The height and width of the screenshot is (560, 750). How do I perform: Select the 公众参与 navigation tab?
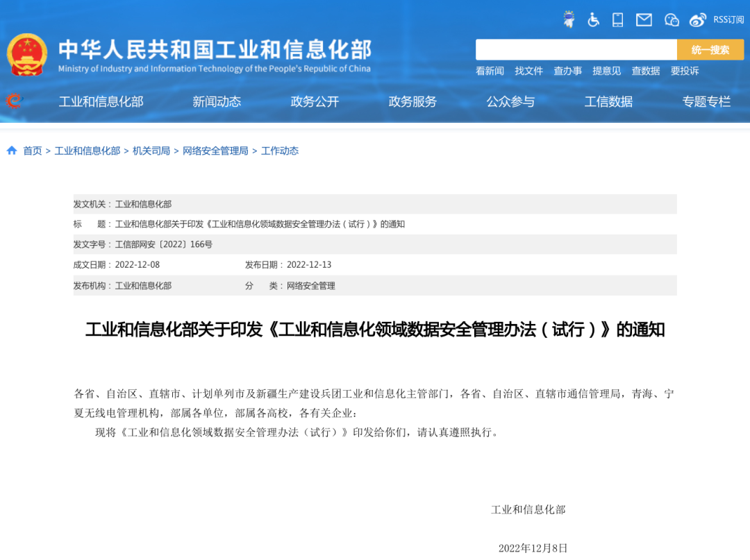pos(510,101)
